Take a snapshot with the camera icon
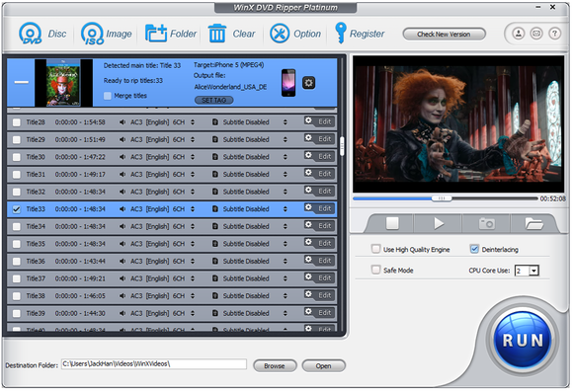 pos(486,223)
